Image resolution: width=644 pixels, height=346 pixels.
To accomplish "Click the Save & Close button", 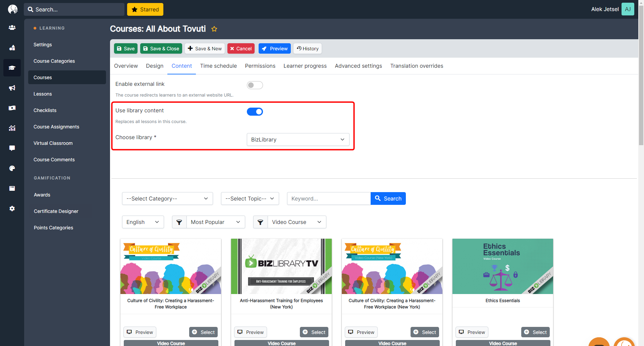I will pyautogui.click(x=161, y=49).
